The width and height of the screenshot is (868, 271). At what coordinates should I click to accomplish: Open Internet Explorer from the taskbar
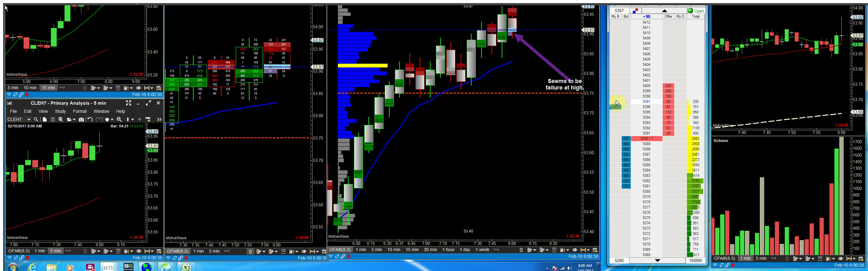click(32, 267)
